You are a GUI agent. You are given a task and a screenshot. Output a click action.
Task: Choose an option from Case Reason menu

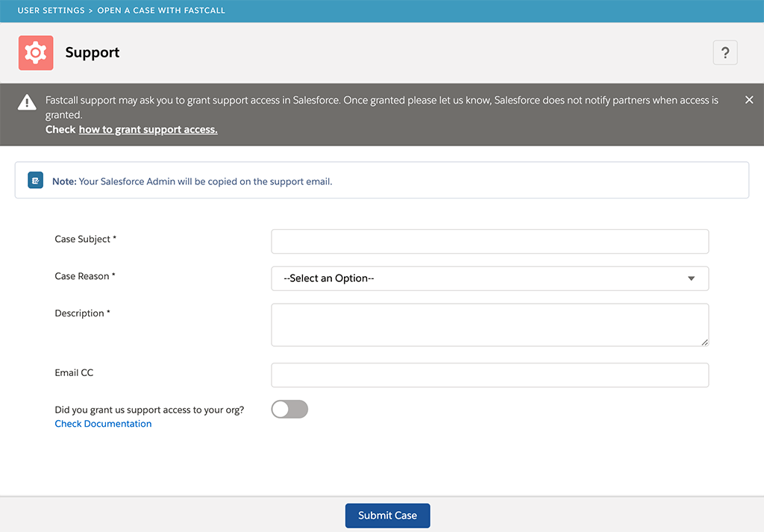489,278
